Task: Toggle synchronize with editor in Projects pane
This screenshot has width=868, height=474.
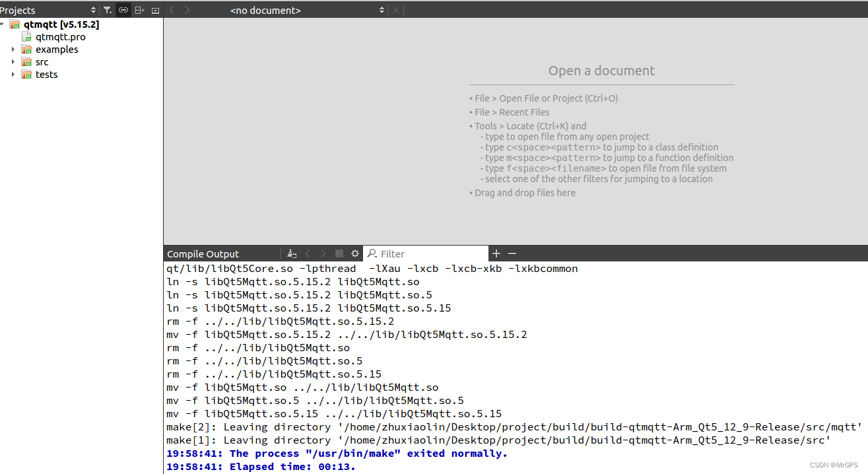Action: coord(123,10)
